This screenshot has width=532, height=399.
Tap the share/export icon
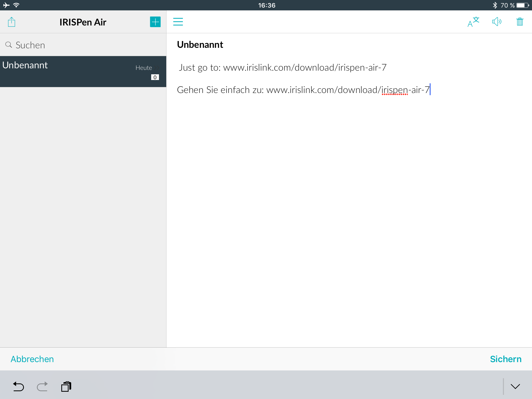click(x=11, y=22)
